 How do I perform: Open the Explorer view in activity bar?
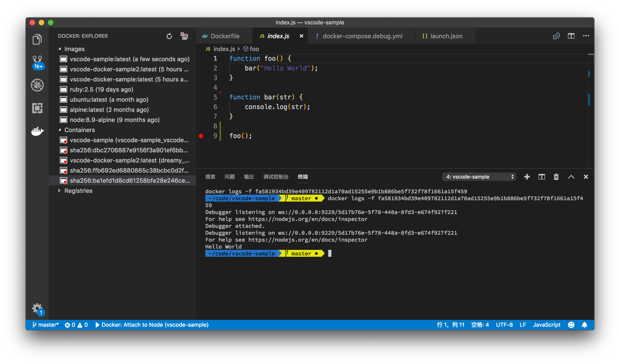37,39
